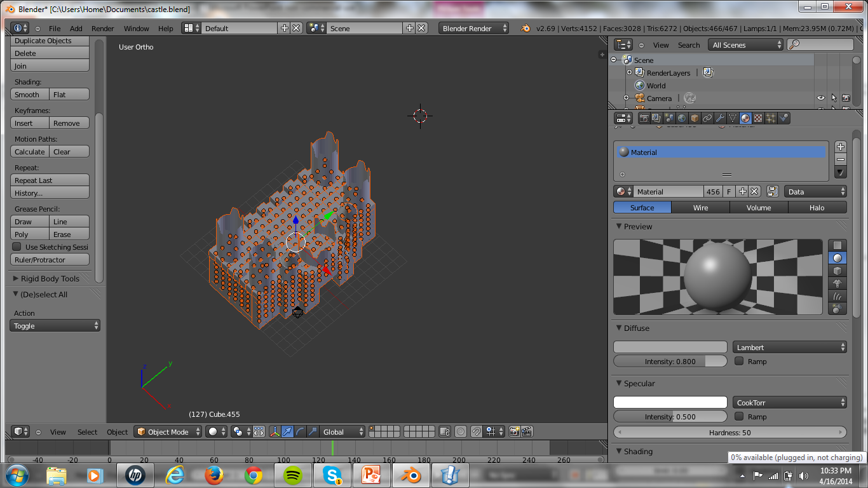The height and width of the screenshot is (488, 868).
Task: Open the Modifiers wrench tab
Action: tap(721, 118)
